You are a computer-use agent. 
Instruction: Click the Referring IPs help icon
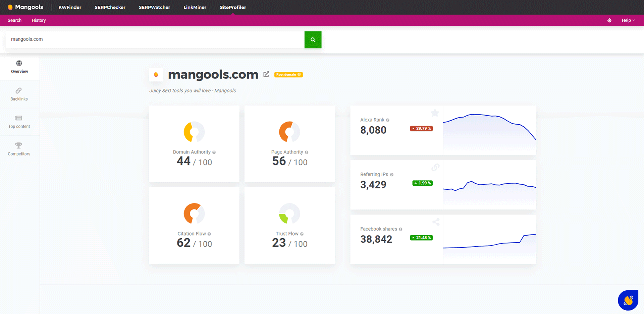coord(392,175)
